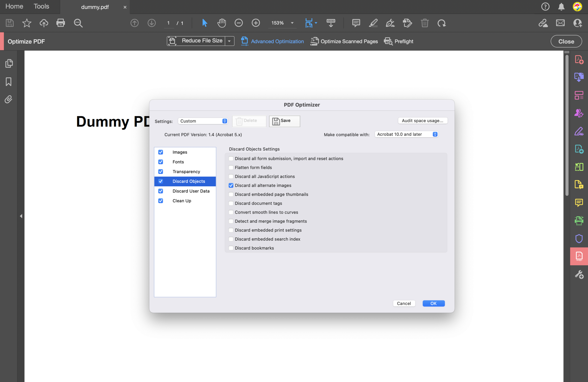Select the Hand pan tool
Image resolution: width=588 pixels, height=382 pixels.
[222, 23]
